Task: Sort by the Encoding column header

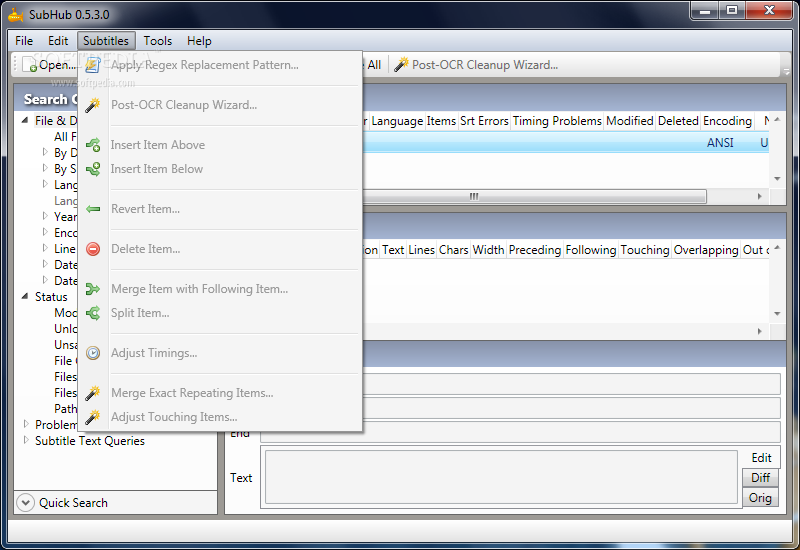Action: [x=727, y=121]
